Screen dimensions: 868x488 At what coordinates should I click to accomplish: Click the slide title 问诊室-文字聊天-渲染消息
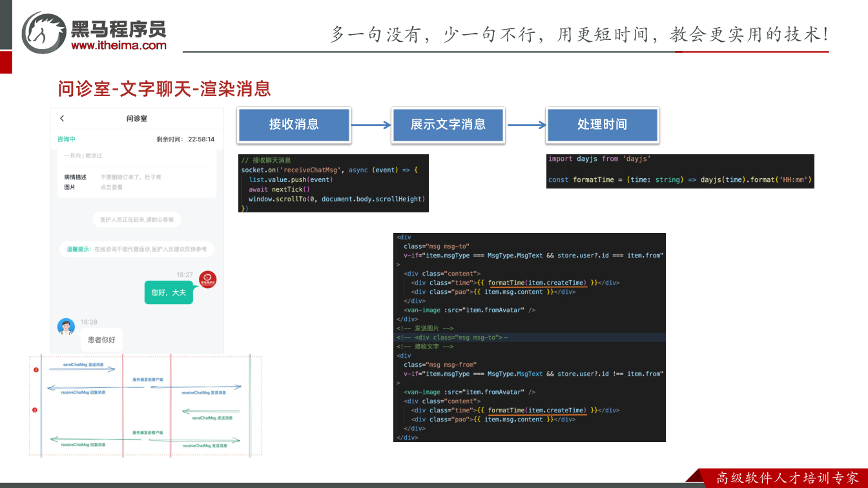click(x=164, y=88)
